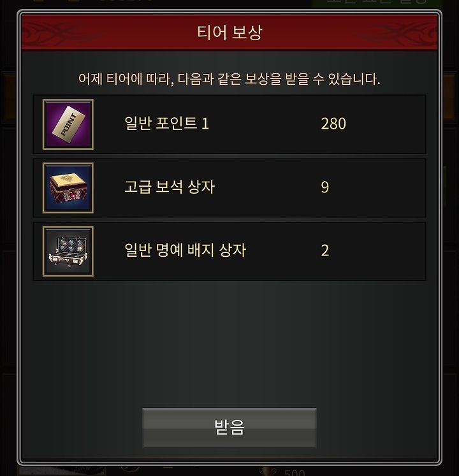Select the 일반 포인트 1 reward name
This screenshot has height=476, width=459.
(x=167, y=124)
